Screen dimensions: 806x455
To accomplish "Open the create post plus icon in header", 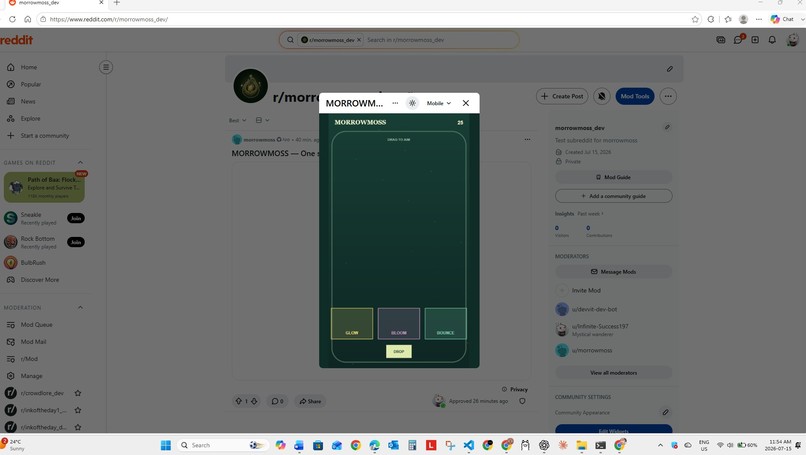I will (x=755, y=40).
